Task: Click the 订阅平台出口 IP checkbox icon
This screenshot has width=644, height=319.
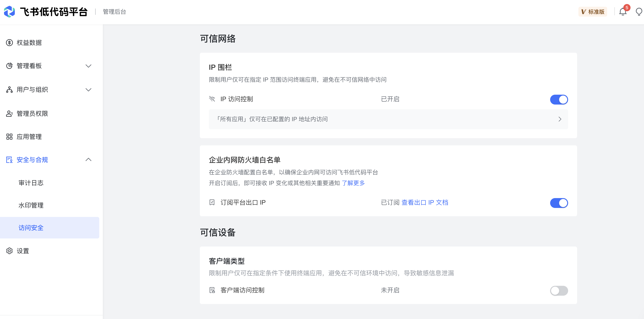Action: click(x=212, y=202)
